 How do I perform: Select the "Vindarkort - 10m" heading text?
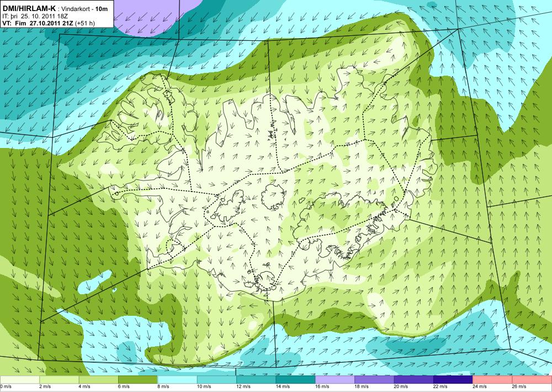pyautogui.click(x=84, y=9)
